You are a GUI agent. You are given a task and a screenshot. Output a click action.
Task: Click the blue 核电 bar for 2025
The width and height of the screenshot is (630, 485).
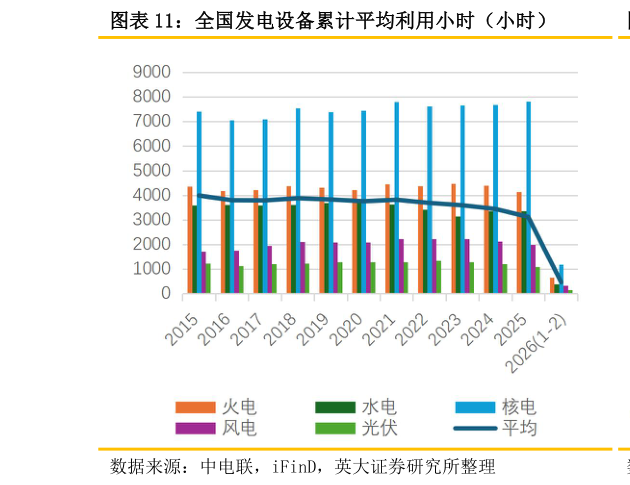click(528, 197)
